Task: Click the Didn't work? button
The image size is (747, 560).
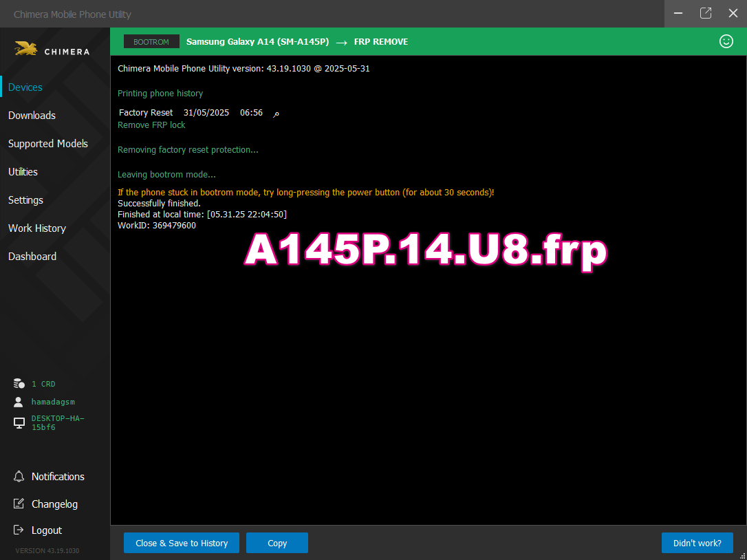Action: (x=697, y=543)
